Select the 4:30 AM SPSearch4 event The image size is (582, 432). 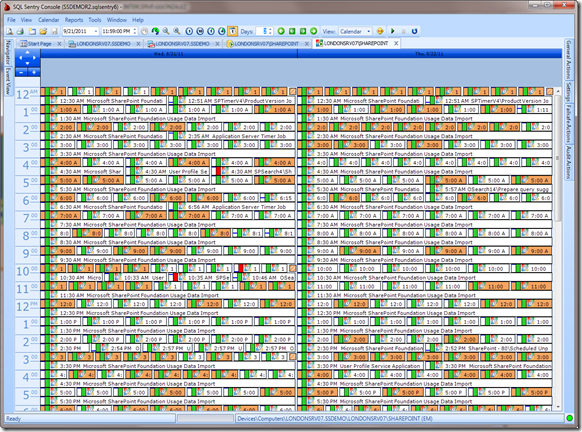click(255, 171)
